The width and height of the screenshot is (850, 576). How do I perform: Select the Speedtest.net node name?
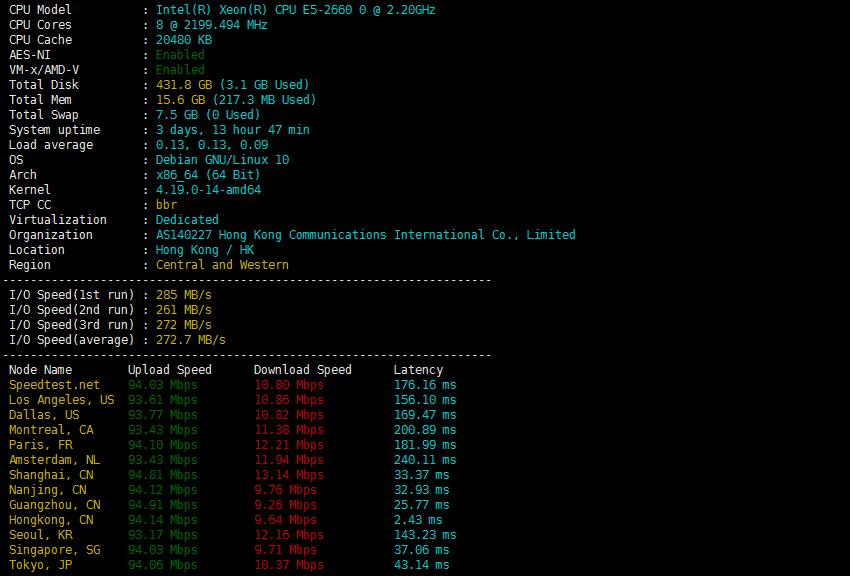[55, 385]
